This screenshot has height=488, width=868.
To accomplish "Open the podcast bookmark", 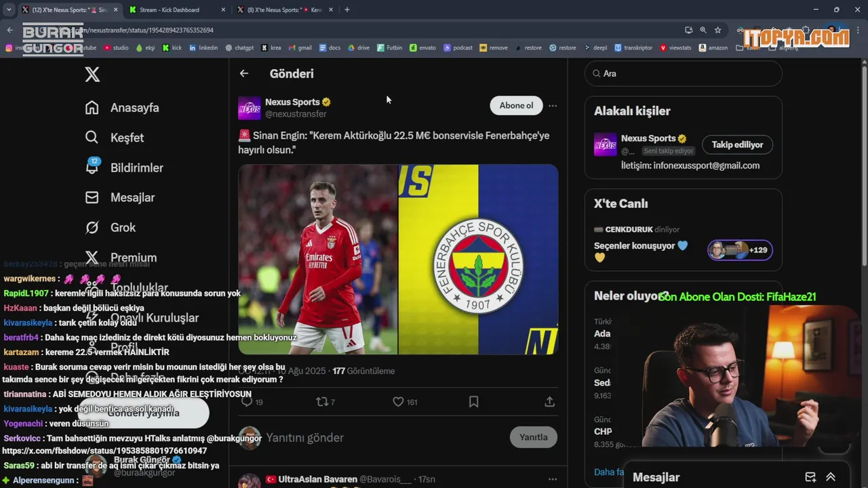I will [x=458, y=48].
